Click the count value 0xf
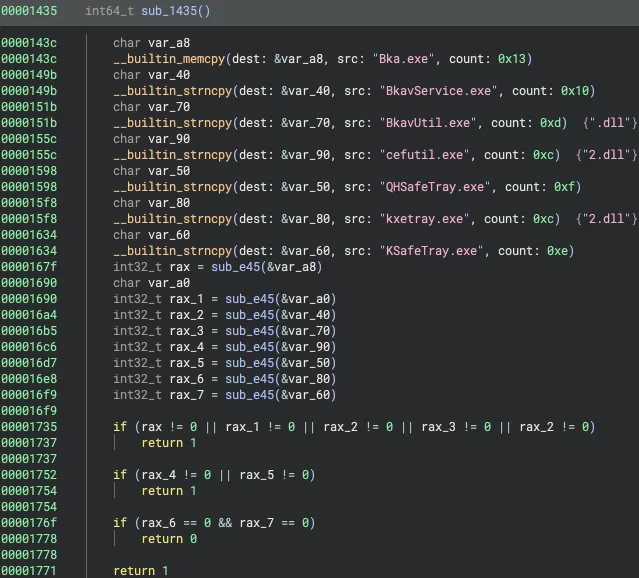Viewport: 639px width, 578px height. click(564, 187)
